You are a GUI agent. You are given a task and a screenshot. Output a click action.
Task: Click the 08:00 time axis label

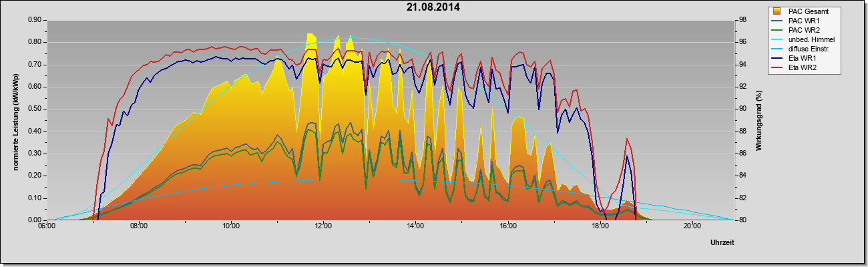coord(139,226)
